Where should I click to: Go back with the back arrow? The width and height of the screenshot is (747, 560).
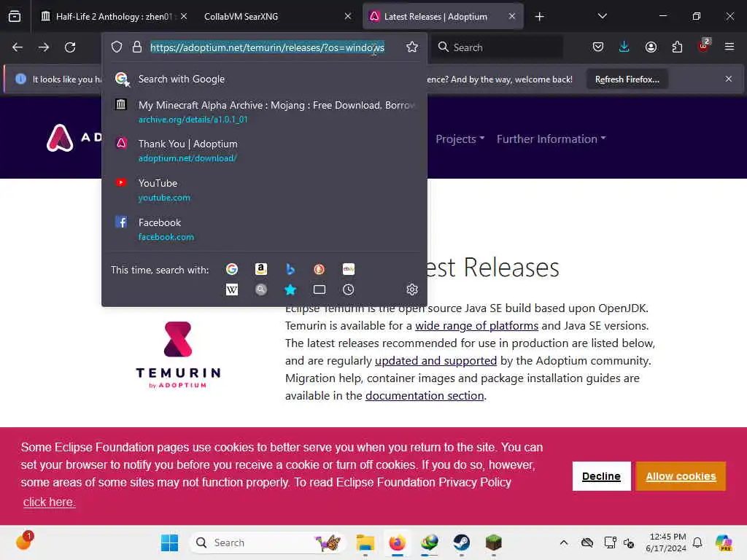[18, 47]
